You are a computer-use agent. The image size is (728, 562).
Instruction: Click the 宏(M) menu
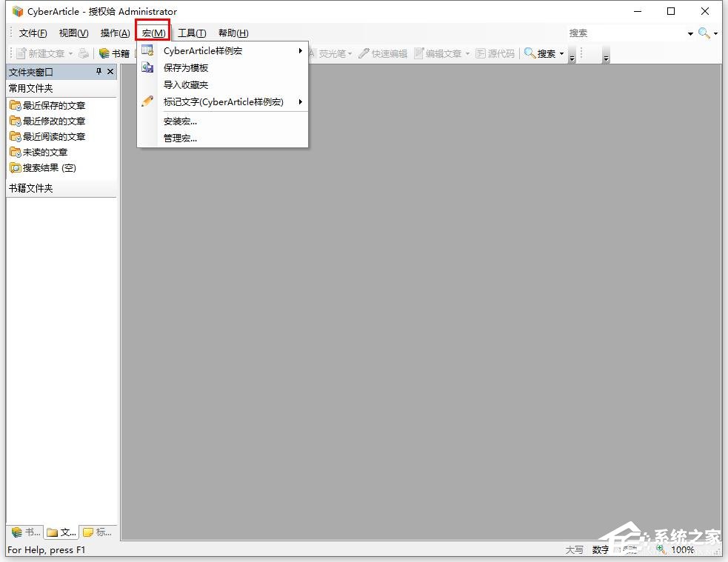(x=153, y=33)
